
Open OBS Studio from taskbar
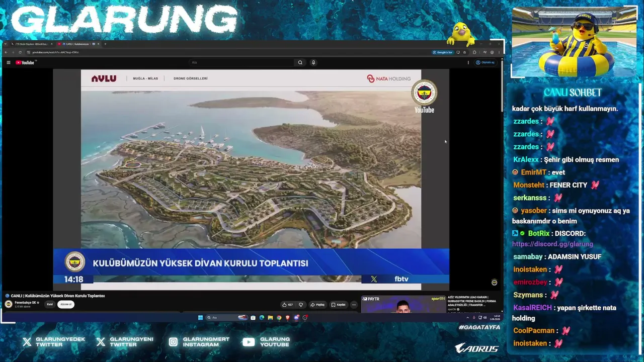pyautogui.click(x=305, y=318)
